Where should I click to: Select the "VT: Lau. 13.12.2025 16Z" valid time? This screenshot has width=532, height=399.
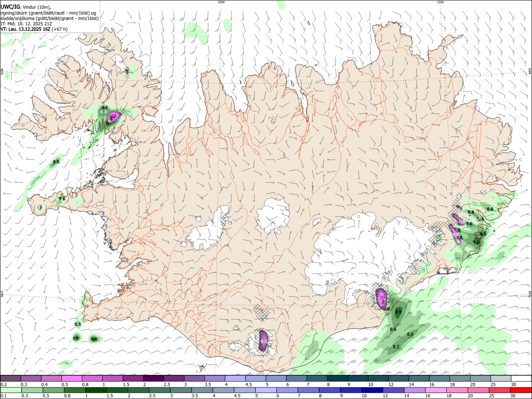25,29
